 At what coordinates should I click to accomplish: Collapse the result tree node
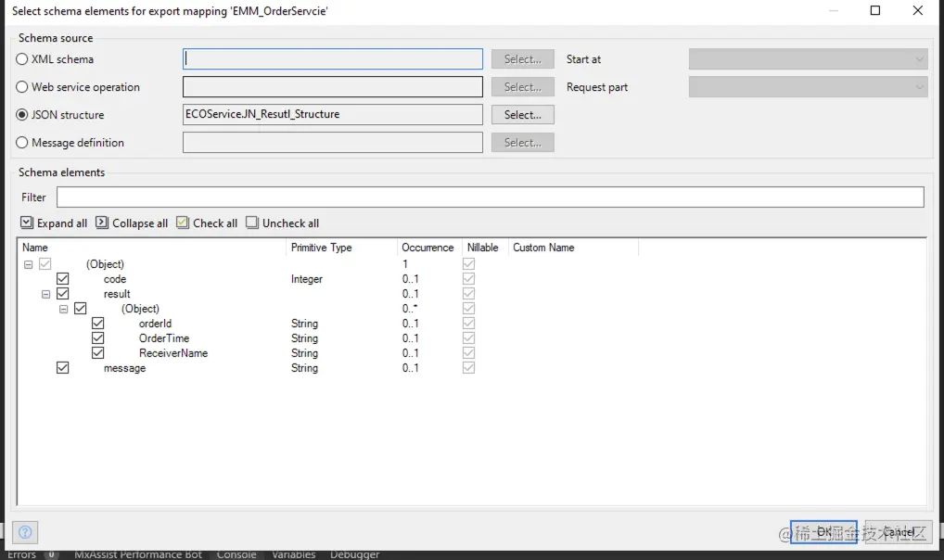[45, 294]
